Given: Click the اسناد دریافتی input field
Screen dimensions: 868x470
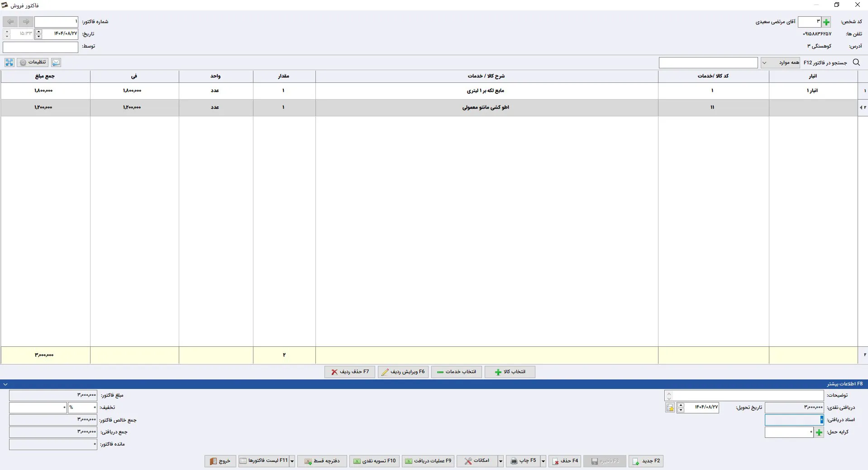Looking at the screenshot, I should [x=794, y=420].
